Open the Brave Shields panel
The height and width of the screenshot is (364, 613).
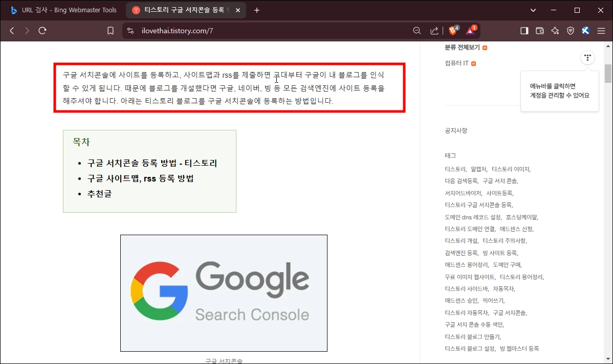(x=452, y=30)
